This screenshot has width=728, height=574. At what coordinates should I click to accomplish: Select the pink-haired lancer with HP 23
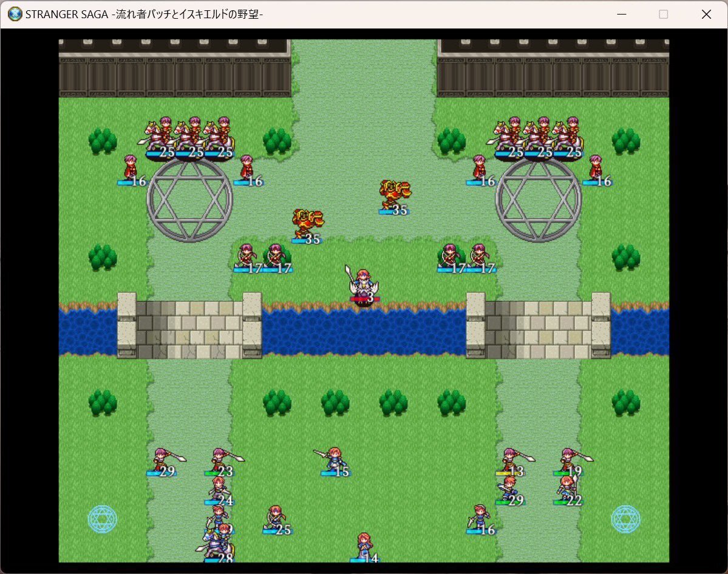point(222,462)
